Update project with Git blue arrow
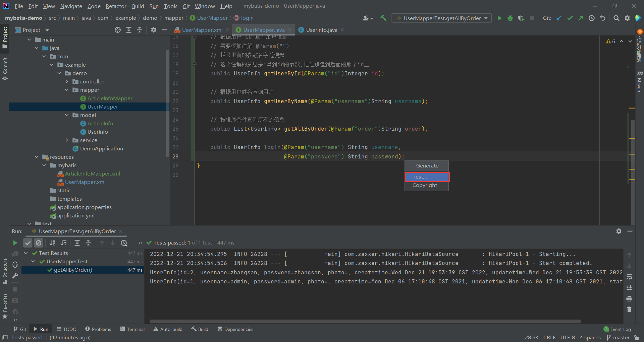The height and width of the screenshot is (342, 644). pyautogui.click(x=559, y=18)
